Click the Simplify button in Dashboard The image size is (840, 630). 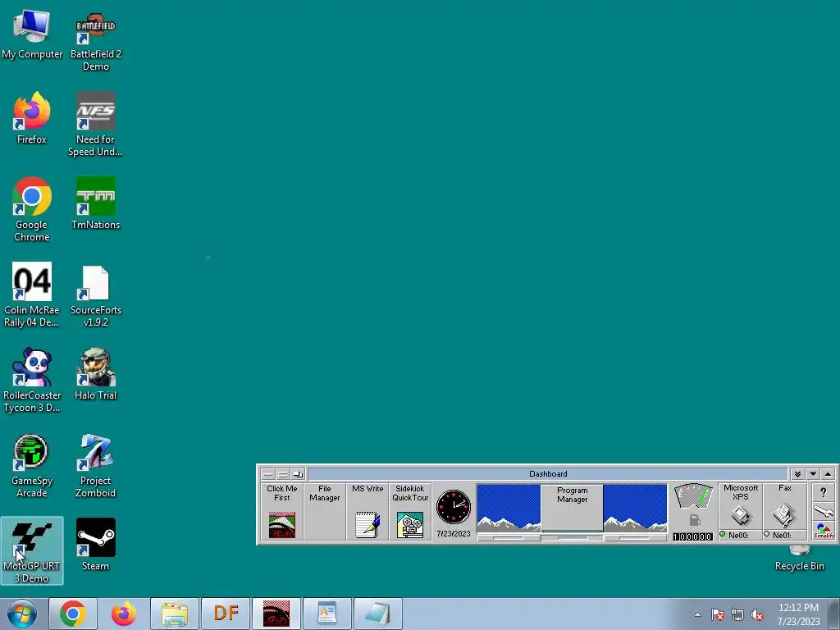[x=824, y=531]
